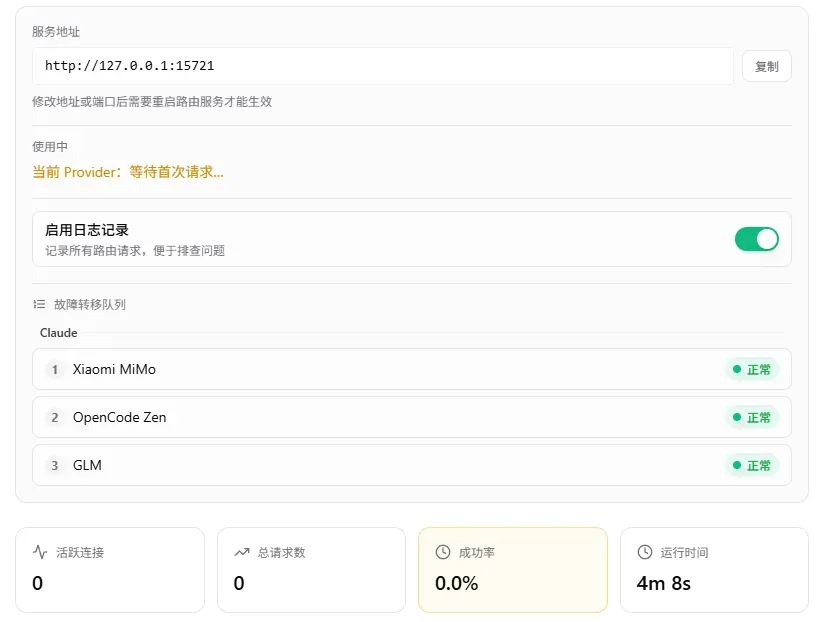The image size is (822, 622).
Task: Click the restart hint text 修改地址或端口后需要重启
Action: pyautogui.click(x=152, y=102)
